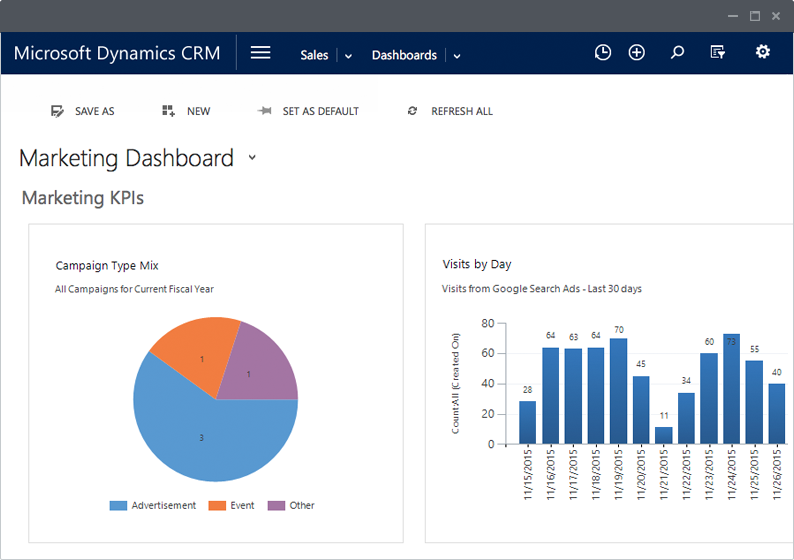
Task: Click the 11/15/2015 bar with value 28
Action: point(528,423)
